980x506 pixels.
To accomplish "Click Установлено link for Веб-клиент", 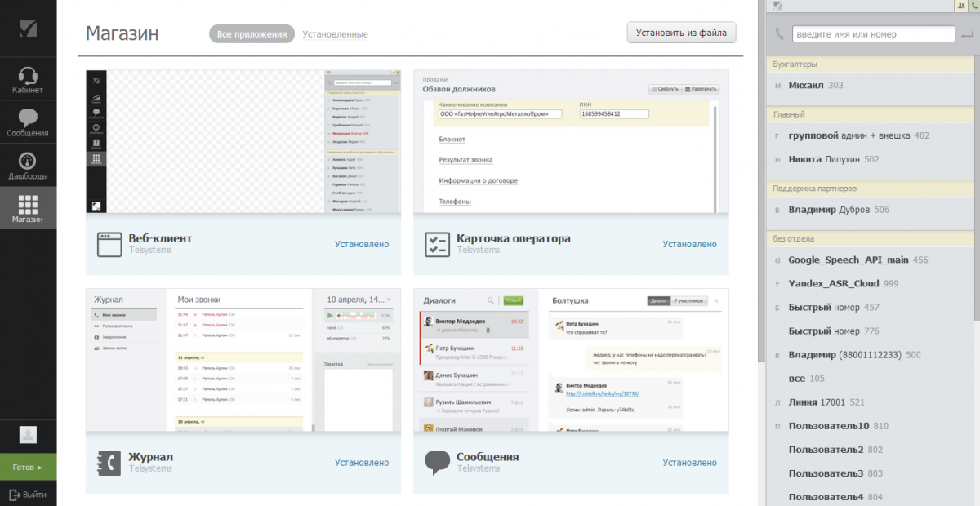I will pos(362,244).
